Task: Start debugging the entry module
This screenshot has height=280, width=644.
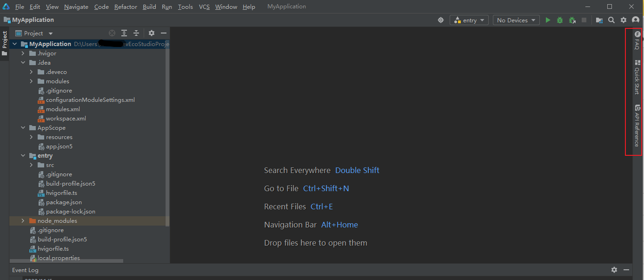Action: click(x=560, y=20)
